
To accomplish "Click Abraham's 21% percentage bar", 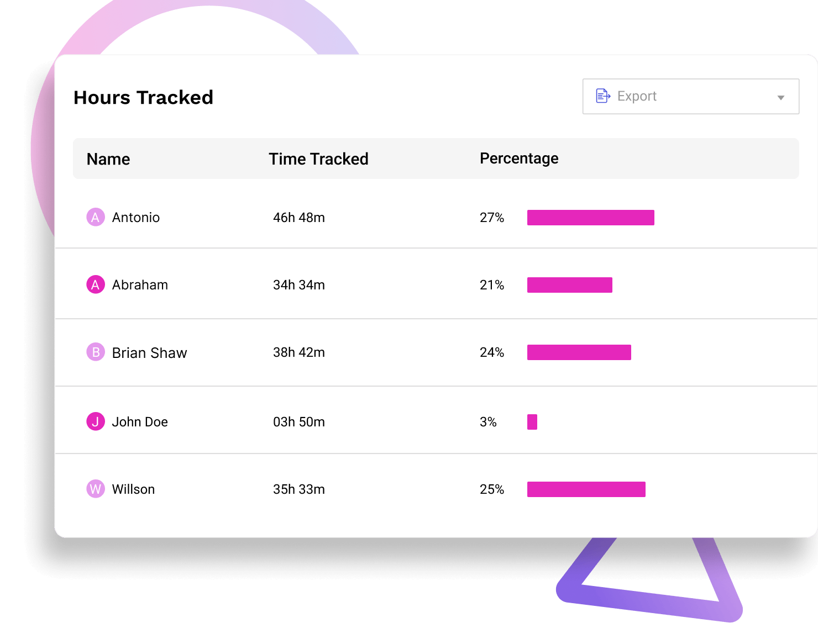I will pyautogui.click(x=569, y=285).
